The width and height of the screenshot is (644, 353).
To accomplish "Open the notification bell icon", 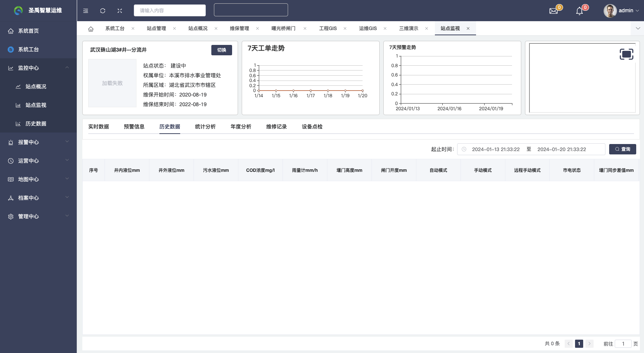I will point(579,11).
